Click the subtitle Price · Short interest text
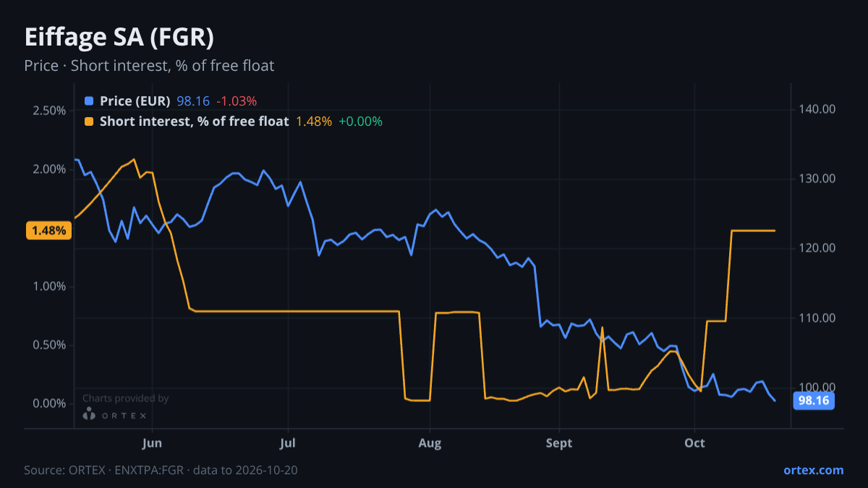Image resolution: width=868 pixels, height=488 pixels. [149, 66]
